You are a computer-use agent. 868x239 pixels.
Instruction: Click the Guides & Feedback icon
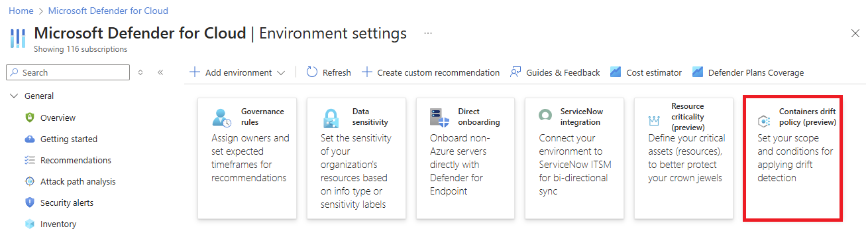515,72
